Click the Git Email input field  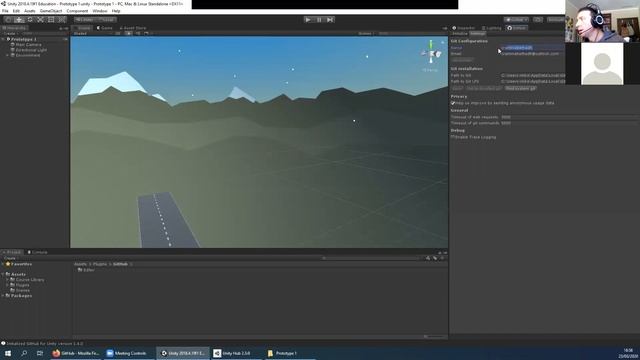click(533, 53)
